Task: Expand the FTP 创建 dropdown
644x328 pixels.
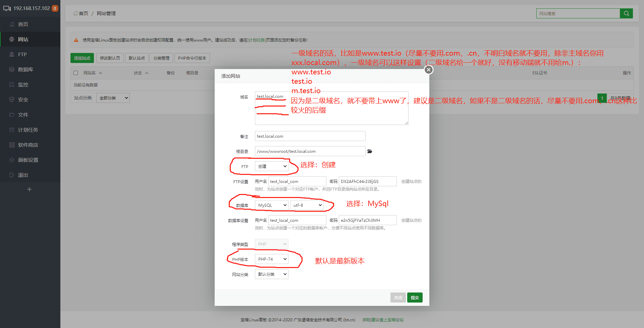Action: (x=272, y=166)
